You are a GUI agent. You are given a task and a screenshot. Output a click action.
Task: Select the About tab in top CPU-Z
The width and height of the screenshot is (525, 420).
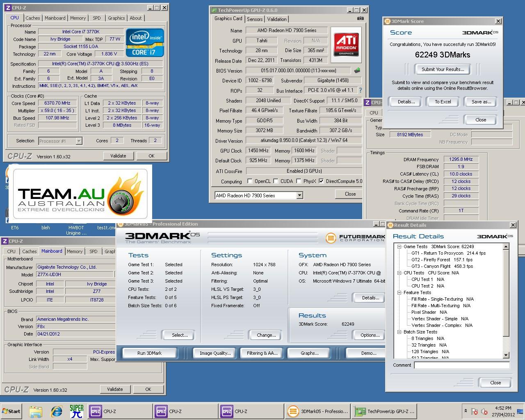point(136,18)
